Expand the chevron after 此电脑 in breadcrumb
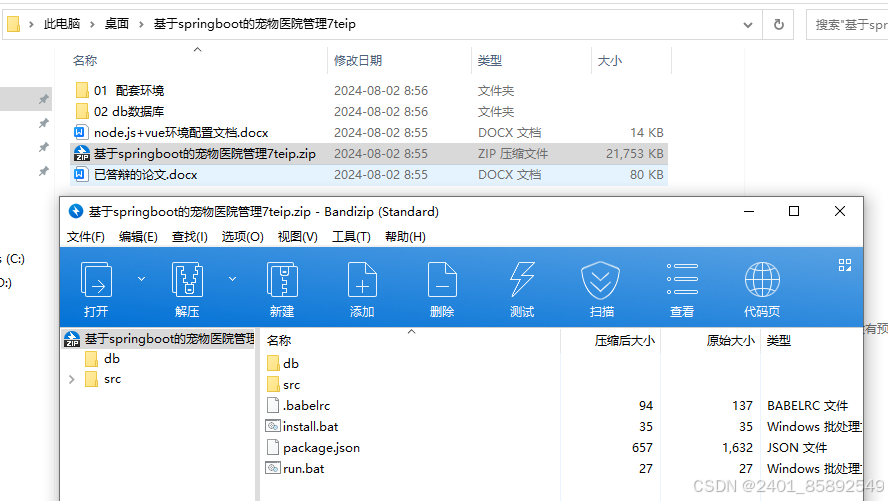The width and height of the screenshot is (888, 501). [x=92, y=24]
